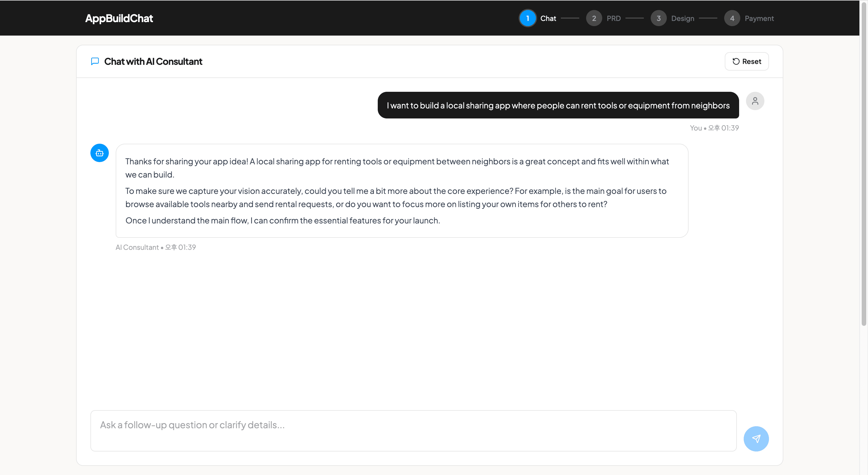Open the Design step label
868x475 pixels.
pyautogui.click(x=683, y=19)
